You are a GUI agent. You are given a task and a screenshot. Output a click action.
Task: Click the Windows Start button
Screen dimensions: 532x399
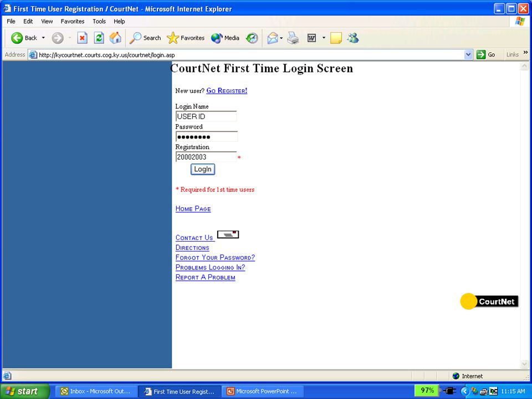(x=25, y=391)
